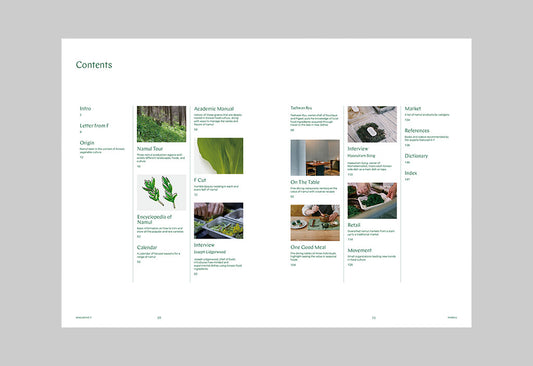533x366 pixels.
Task: Click the 'One Good Meal' heading
Action: click(308, 247)
